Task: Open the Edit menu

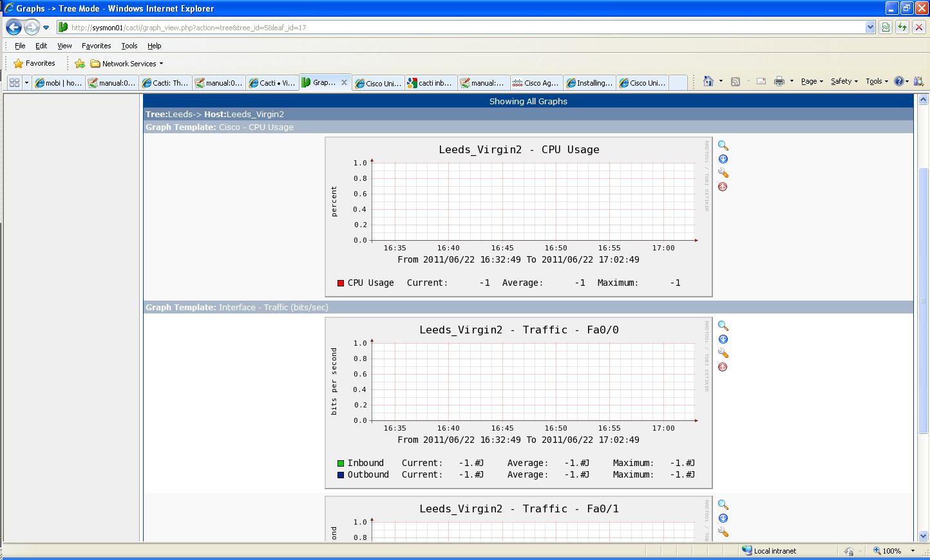Action: click(x=41, y=46)
